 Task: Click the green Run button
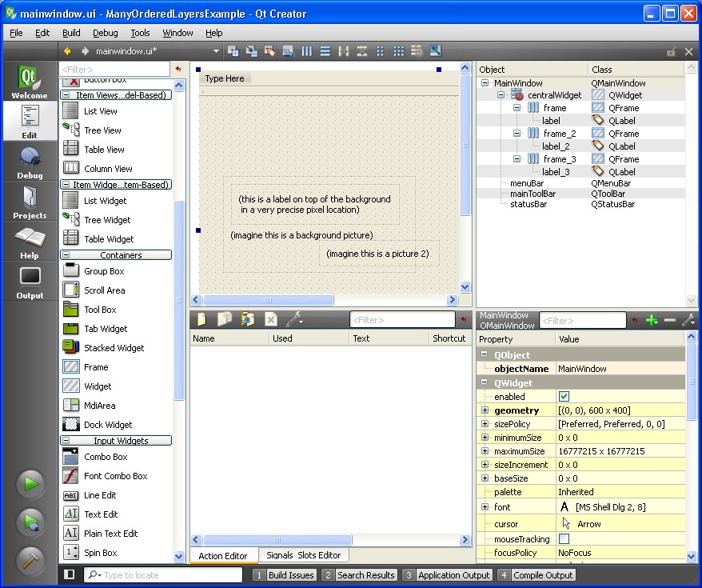pos(30,483)
